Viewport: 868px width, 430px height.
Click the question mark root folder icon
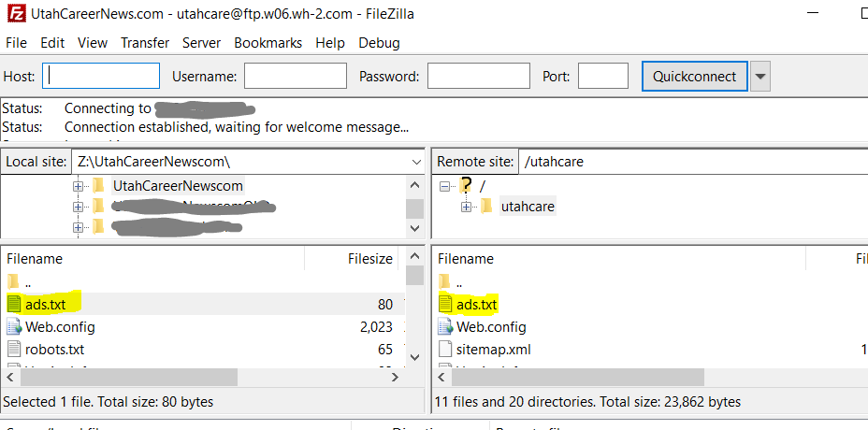[x=466, y=185]
